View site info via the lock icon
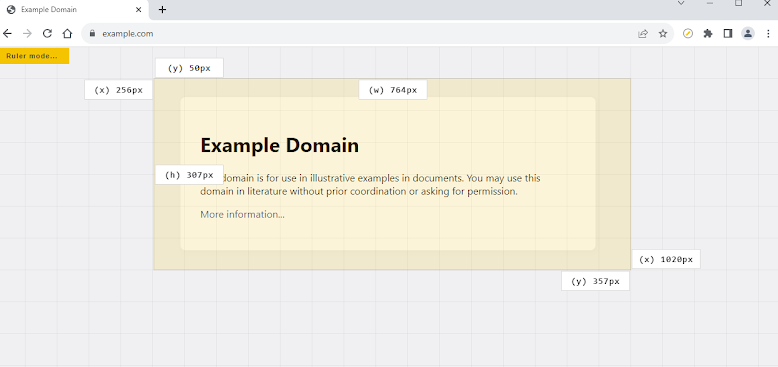The height and width of the screenshot is (367, 778). click(92, 34)
